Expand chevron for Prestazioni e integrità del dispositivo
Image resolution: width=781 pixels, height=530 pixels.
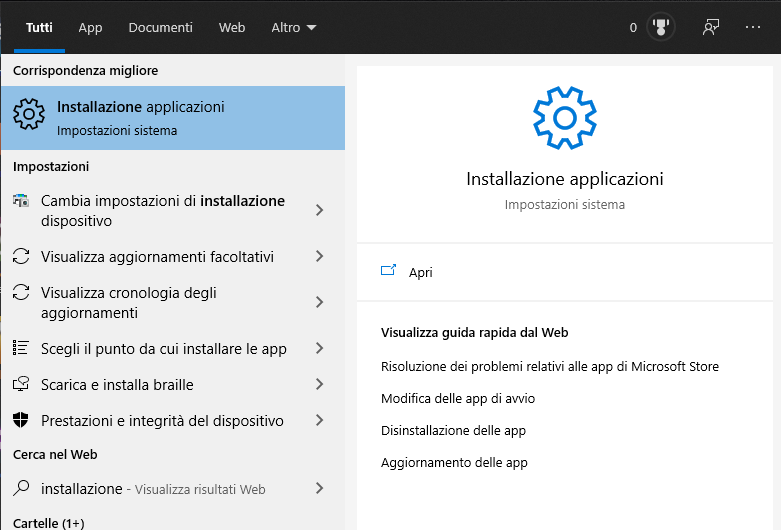click(319, 420)
